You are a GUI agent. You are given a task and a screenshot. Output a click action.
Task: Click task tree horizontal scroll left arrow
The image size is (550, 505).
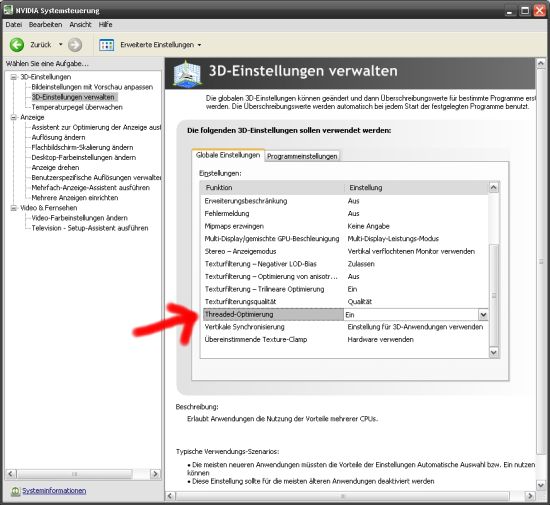tap(11, 474)
